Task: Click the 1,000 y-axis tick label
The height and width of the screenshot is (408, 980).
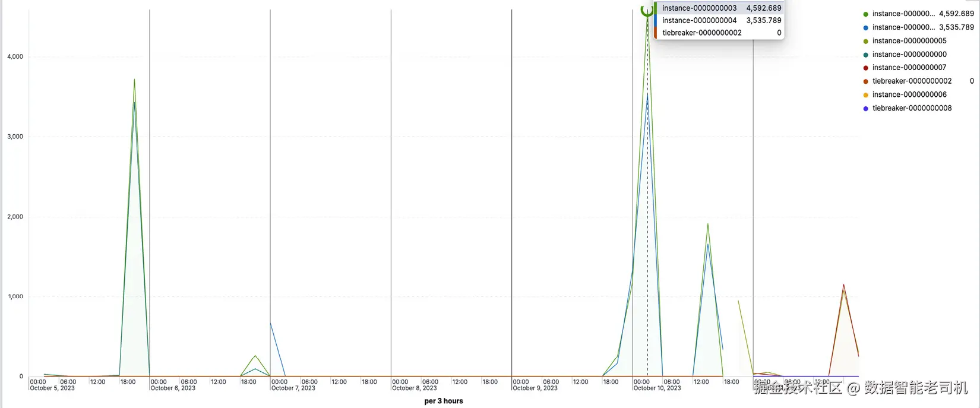Action: (x=15, y=297)
